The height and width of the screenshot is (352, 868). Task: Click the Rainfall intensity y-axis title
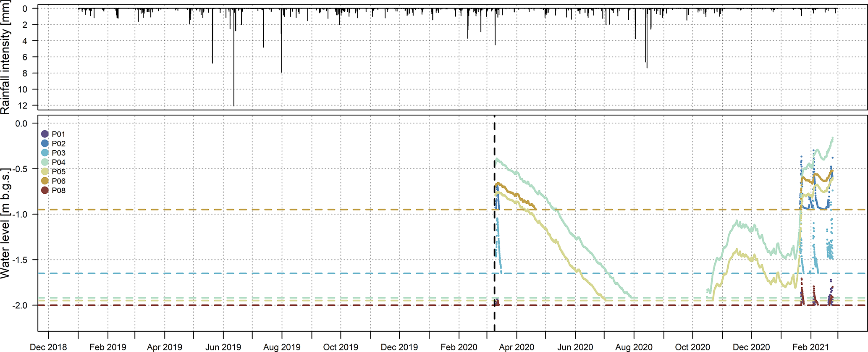click(x=5, y=58)
